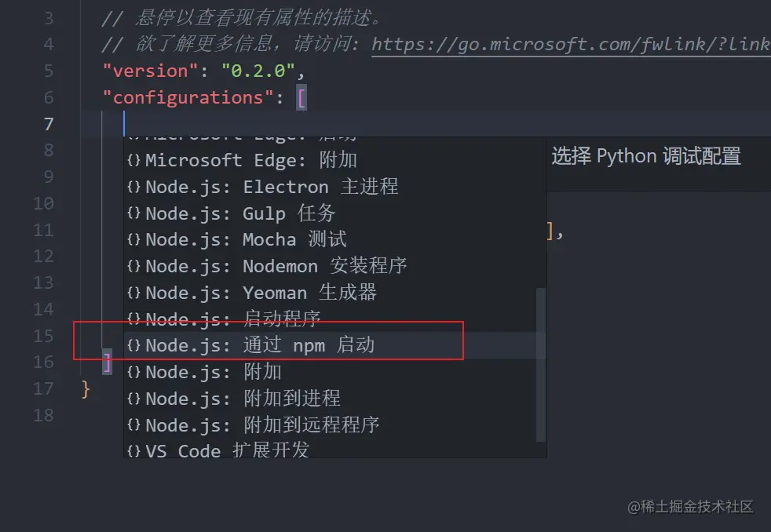Click braces icon next to Microsoft Edge: 附加
The width and height of the screenshot is (771, 532).
(x=133, y=160)
